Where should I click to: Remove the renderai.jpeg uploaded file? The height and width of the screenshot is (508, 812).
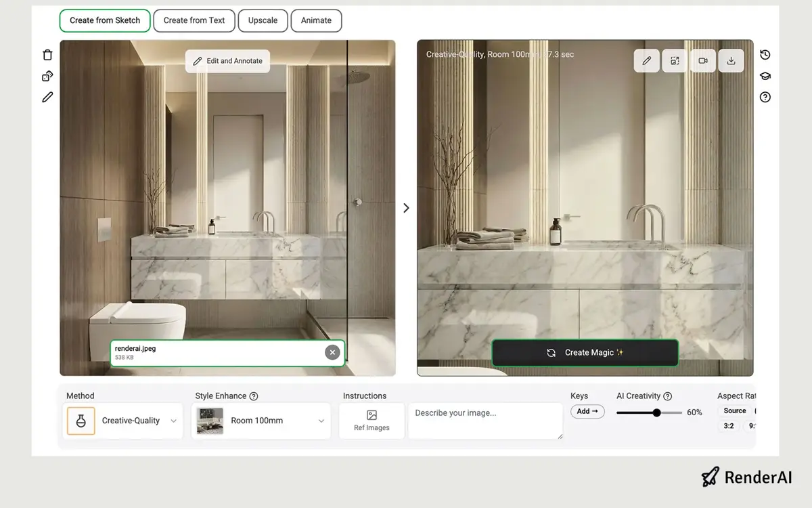tap(332, 352)
